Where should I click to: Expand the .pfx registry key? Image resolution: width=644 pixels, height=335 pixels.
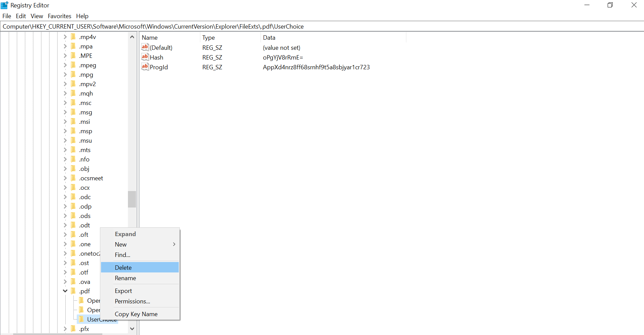pyautogui.click(x=65, y=329)
